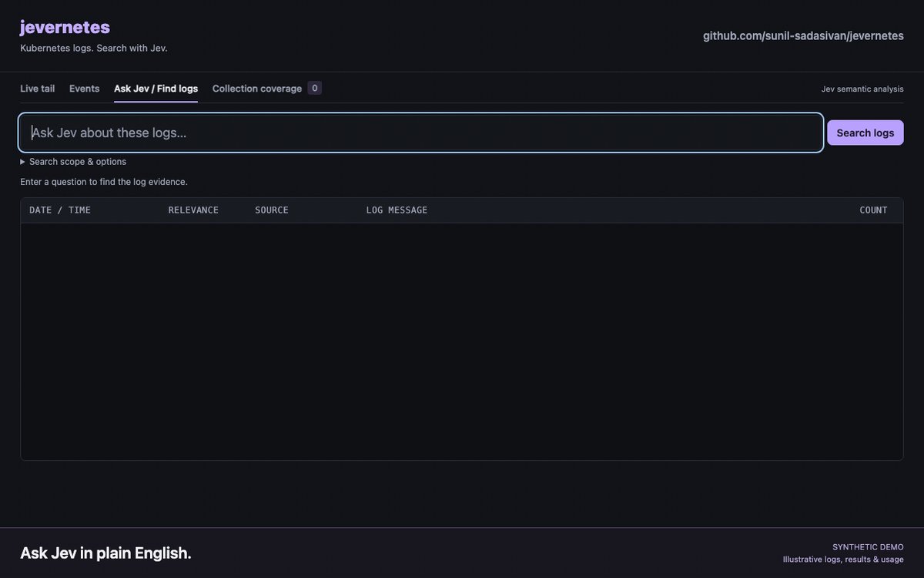Open the Live tail tab

click(x=37, y=89)
